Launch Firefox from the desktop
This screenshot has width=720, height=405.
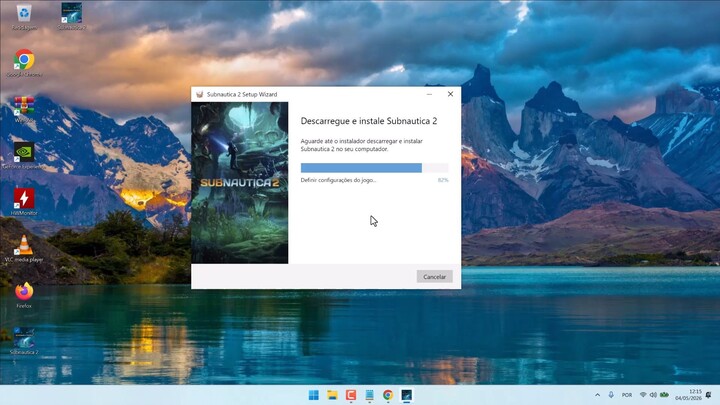24,294
